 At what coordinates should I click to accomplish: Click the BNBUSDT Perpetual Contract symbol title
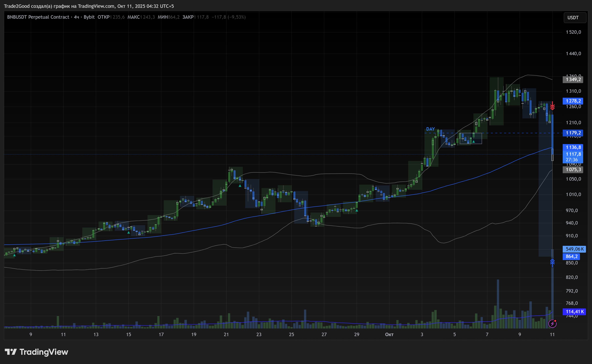click(x=38, y=17)
